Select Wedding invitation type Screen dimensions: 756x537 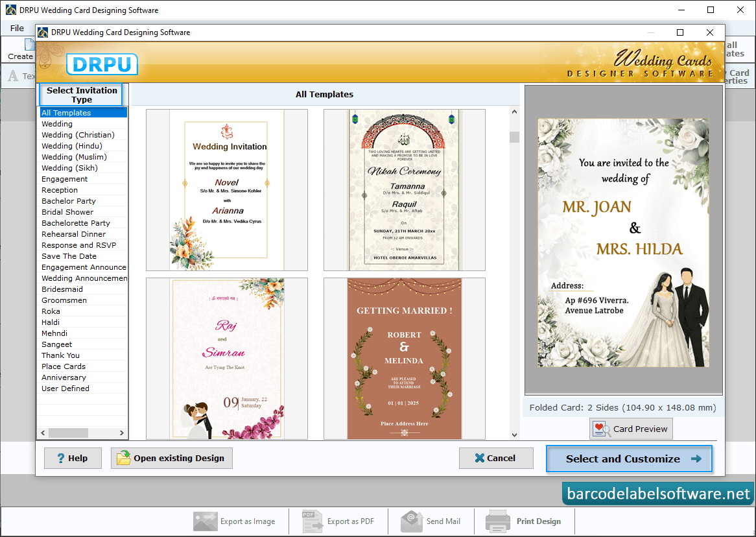(x=83, y=123)
